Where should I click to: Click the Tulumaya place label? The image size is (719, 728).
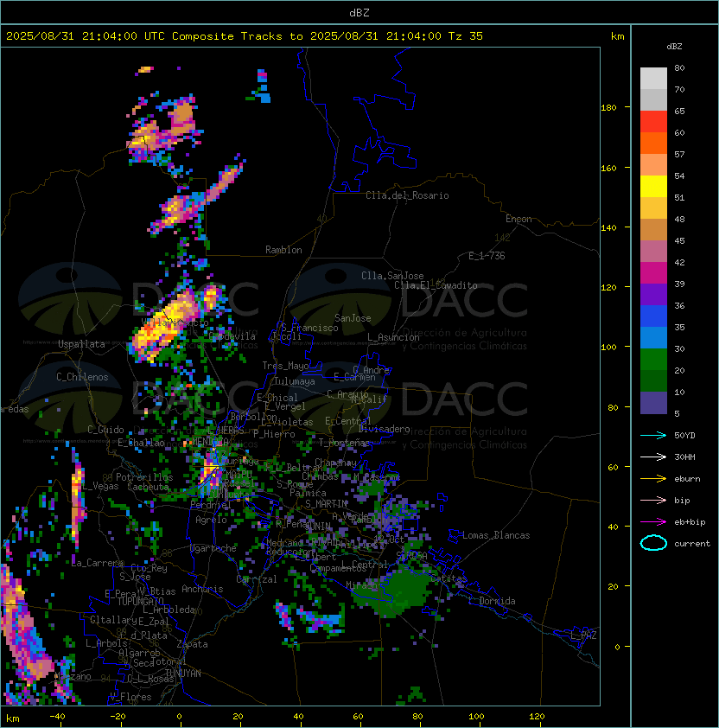click(x=295, y=381)
